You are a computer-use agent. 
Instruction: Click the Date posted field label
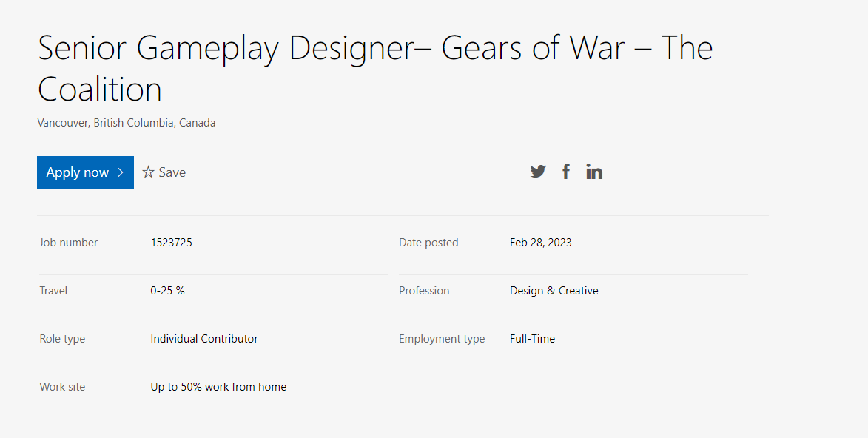[428, 243]
